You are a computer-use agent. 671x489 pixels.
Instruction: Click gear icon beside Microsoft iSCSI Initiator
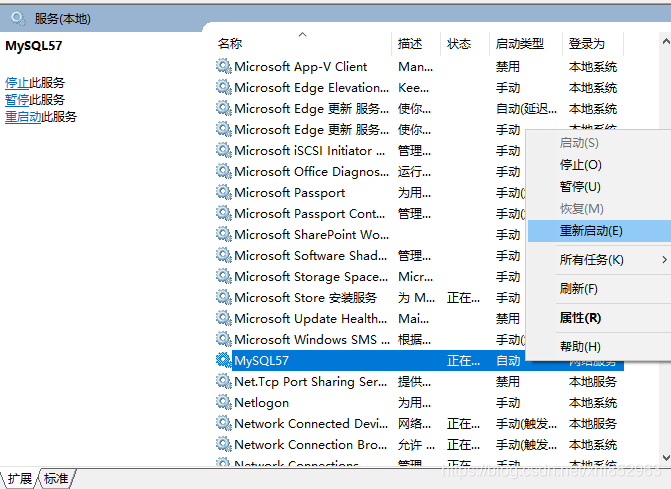click(223, 150)
